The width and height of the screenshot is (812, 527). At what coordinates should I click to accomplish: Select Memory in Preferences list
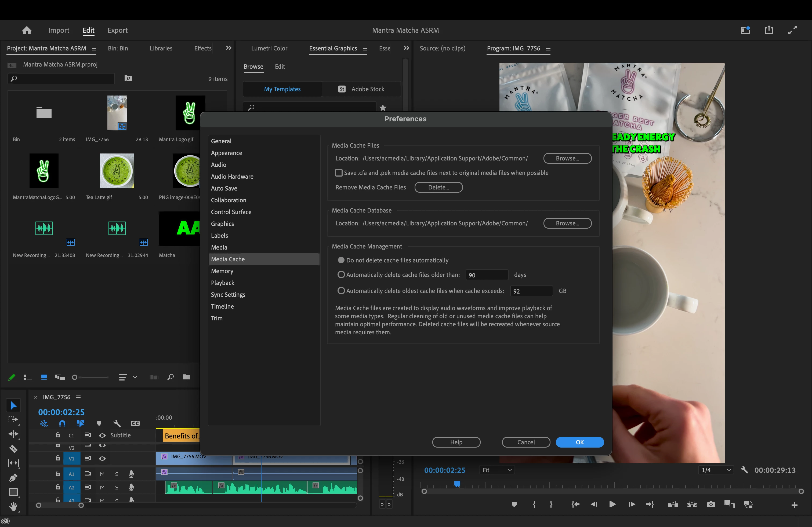[222, 271]
